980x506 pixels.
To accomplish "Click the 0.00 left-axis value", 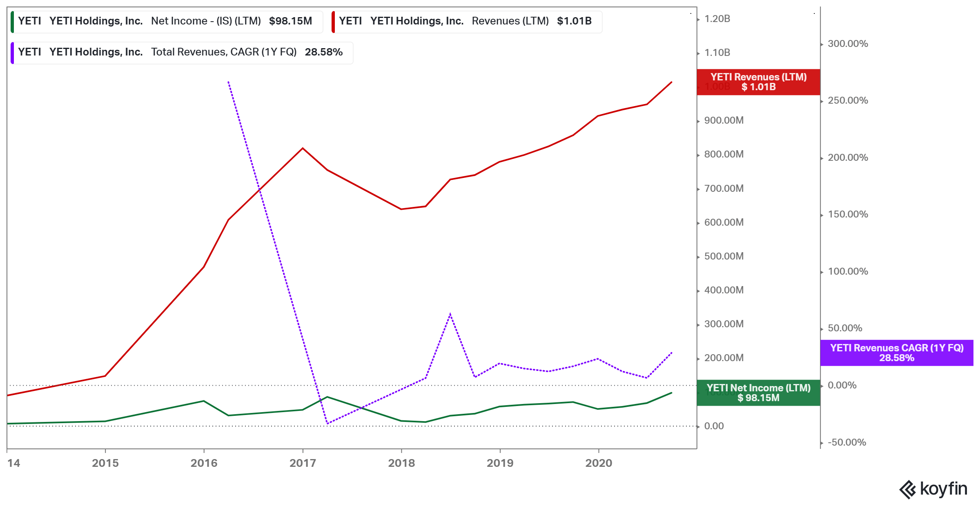I will coord(714,426).
